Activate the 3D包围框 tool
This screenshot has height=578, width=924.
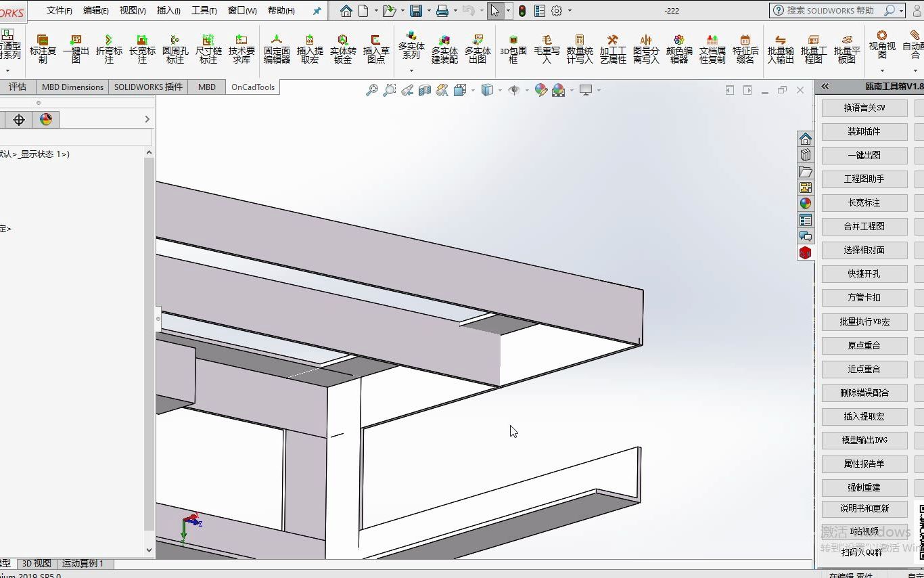(x=513, y=49)
